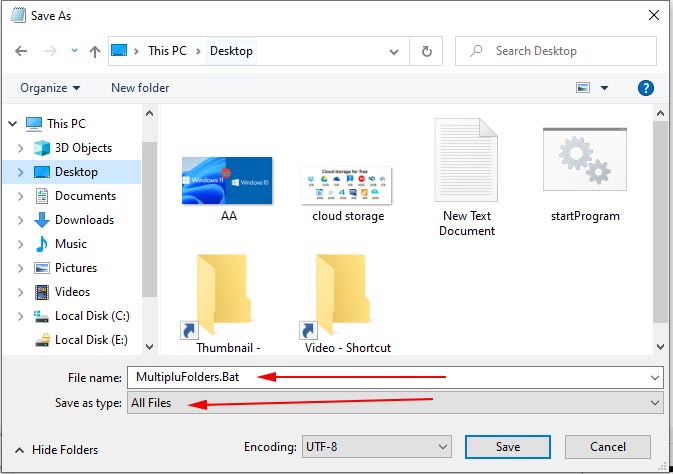Viewport: 673px width, 474px height.
Task: Select Desktop in address breadcrumb
Action: pos(231,51)
